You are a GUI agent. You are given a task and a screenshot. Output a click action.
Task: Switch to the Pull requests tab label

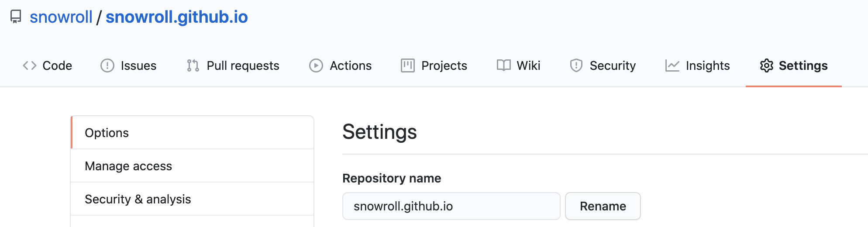pos(243,65)
